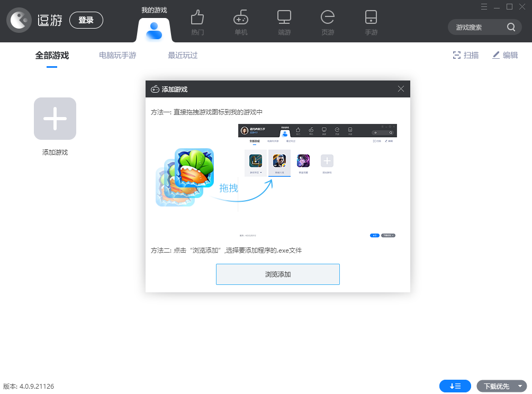The height and width of the screenshot is (394, 532).
Task: Click the 登录 login button
Action: pyautogui.click(x=86, y=20)
